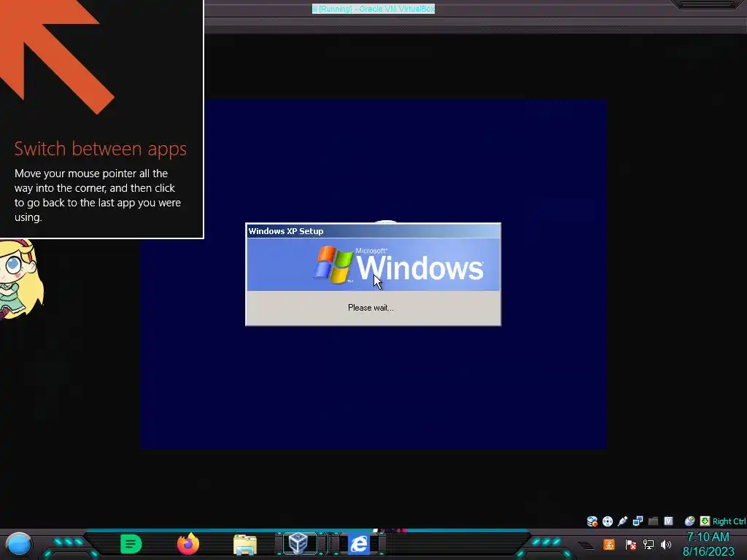Click VirtualBox optical disc status icon
Screen dimensions: 747x560
click(x=608, y=521)
